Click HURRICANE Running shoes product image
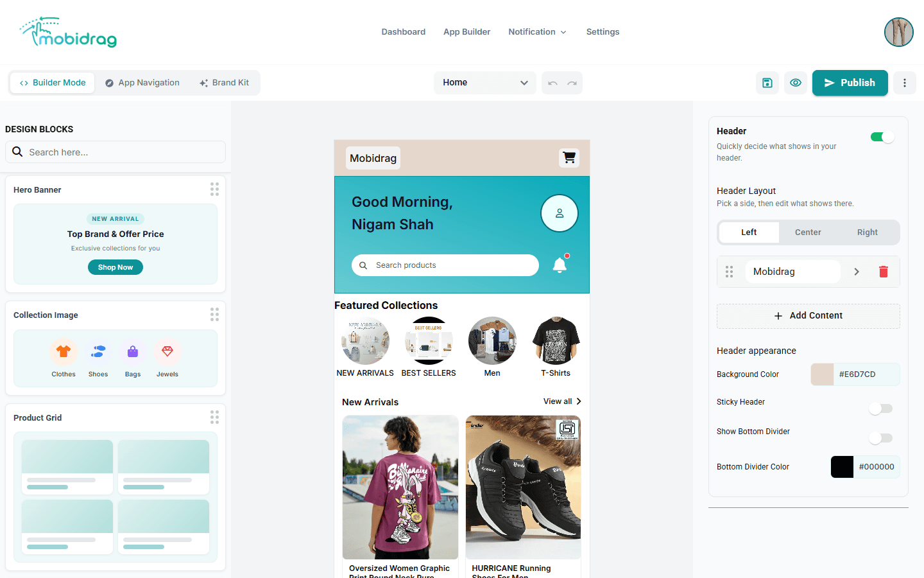Viewport: 924px width, 578px height. 523,487
